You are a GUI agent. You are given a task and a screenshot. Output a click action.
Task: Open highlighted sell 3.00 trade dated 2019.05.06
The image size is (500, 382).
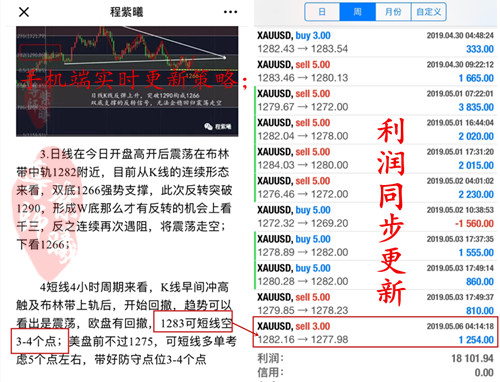(375, 332)
